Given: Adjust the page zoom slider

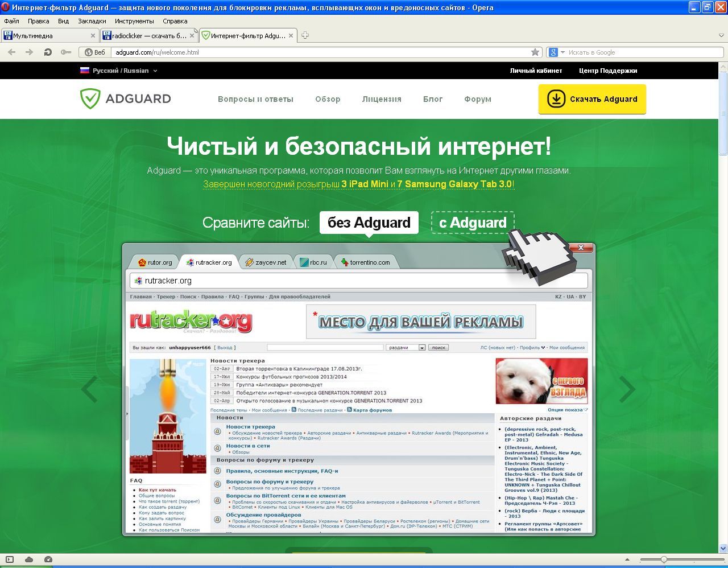Looking at the screenshot, I should [663, 559].
